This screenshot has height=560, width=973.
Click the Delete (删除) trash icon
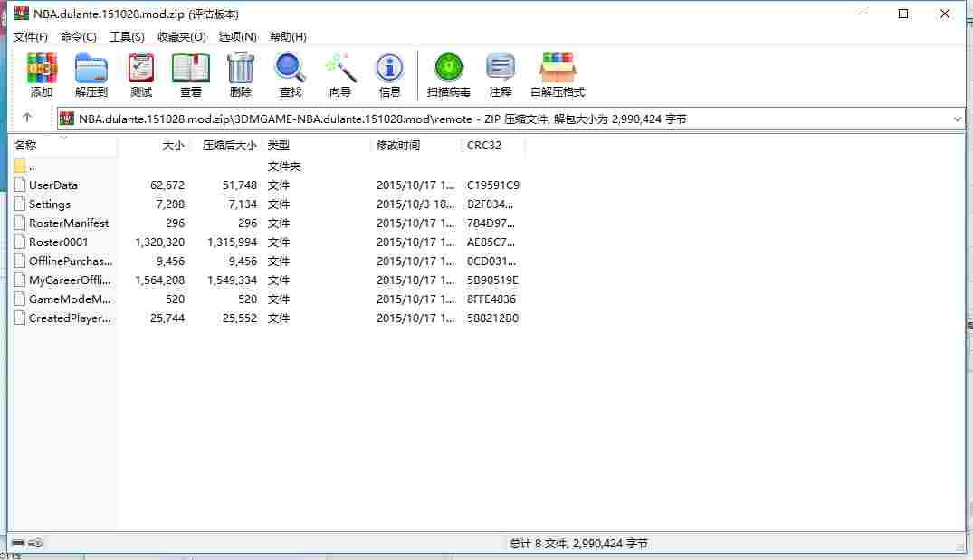click(x=241, y=68)
